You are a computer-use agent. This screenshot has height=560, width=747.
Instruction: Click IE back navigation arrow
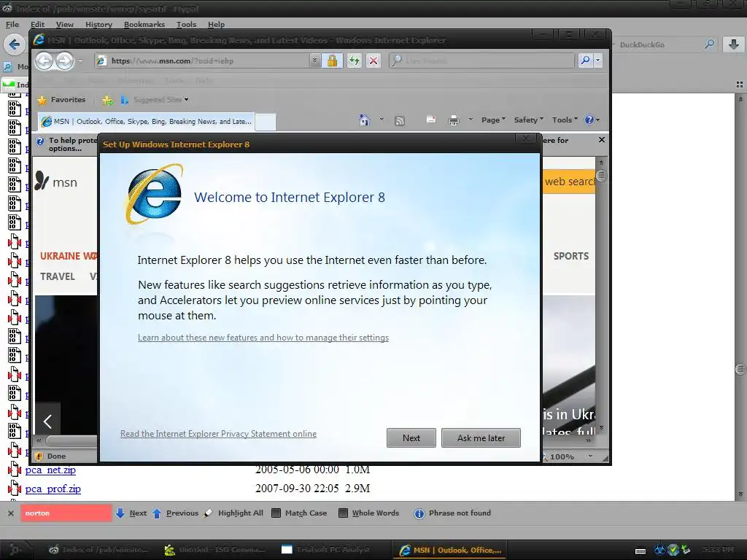[44, 61]
